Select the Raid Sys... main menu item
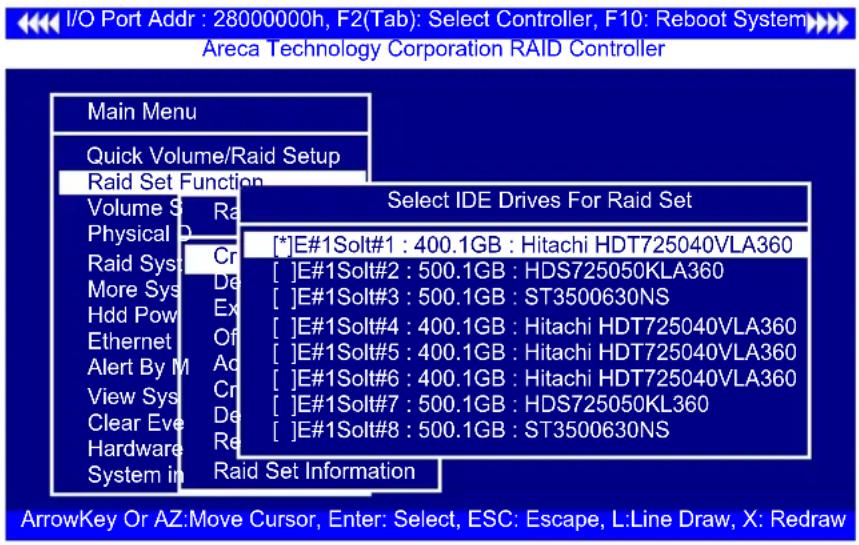859x545 pixels. [x=134, y=264]
